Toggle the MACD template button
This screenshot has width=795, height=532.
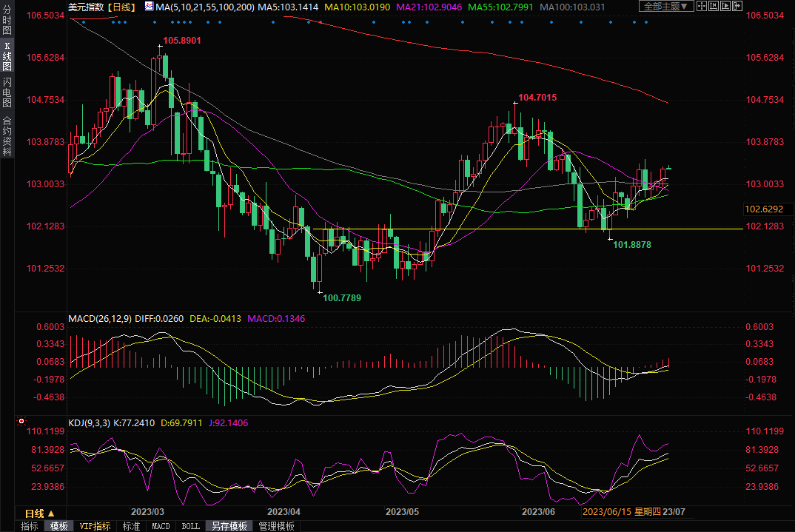161,526
